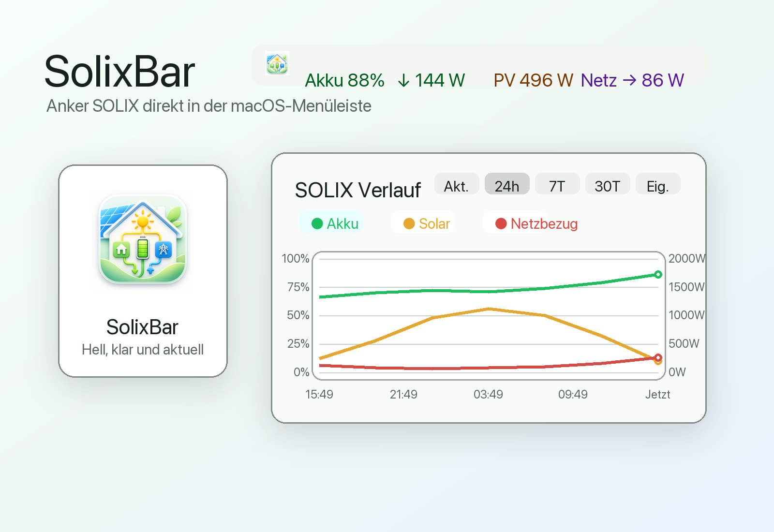Click the 50% axis label
This screenshot has width=774, height=532.
[298, 315]
